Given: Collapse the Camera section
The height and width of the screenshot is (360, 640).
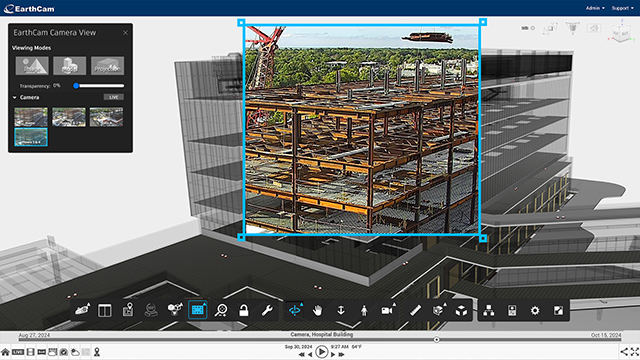Looking at the screenshot, I should pyautogui.click(x=15, y=98).
